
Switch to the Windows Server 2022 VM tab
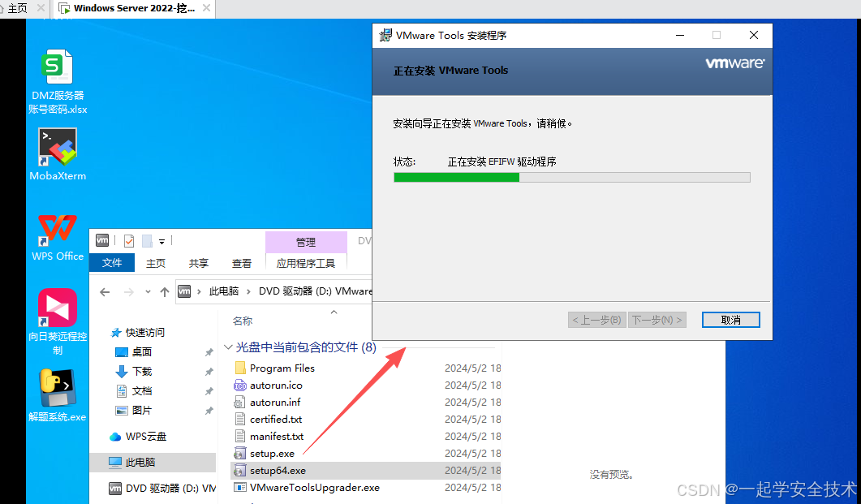[134, 8]
